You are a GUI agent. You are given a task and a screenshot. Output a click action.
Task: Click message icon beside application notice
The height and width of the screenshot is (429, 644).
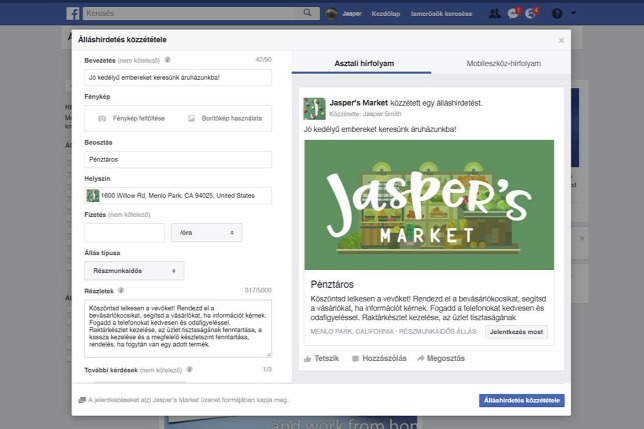(x=82, y=400)
